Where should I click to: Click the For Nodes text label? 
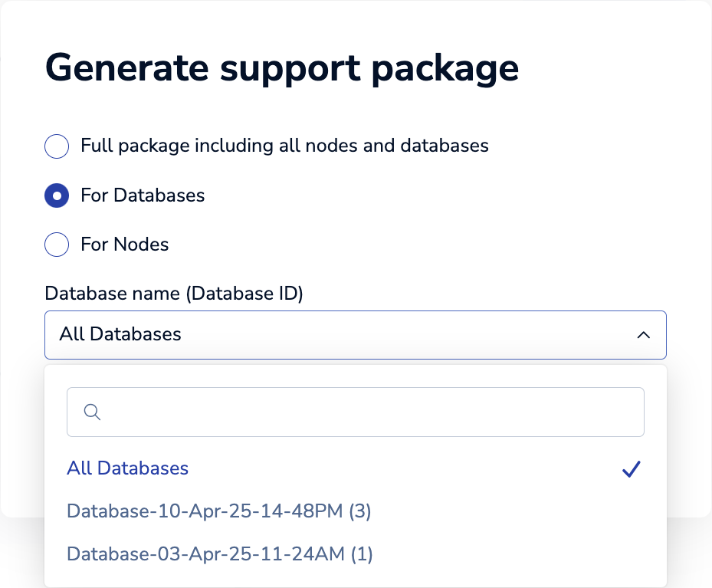[124, 245]
